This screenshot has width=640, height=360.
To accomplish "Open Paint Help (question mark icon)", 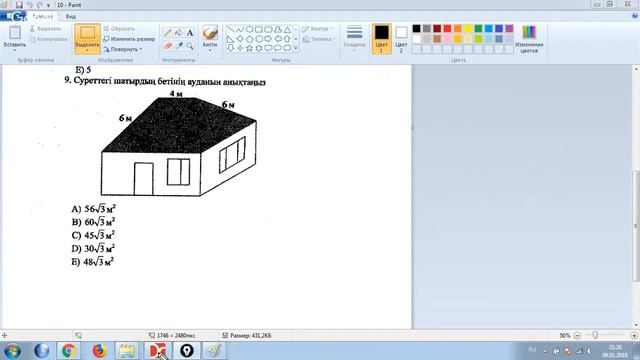I will click(635, 16).
